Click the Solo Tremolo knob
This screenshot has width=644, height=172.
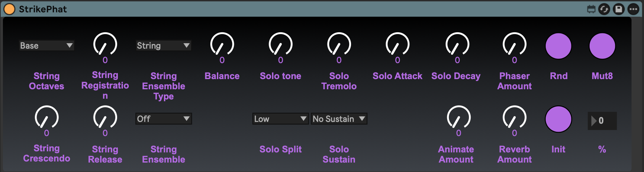(339, 45)
